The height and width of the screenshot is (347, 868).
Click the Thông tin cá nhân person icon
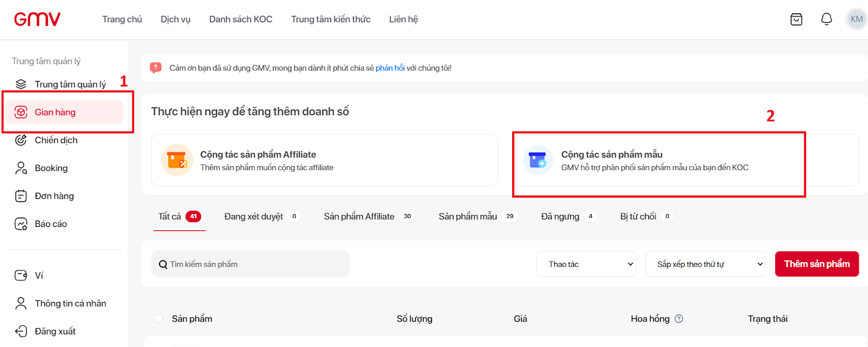point(21,303)
